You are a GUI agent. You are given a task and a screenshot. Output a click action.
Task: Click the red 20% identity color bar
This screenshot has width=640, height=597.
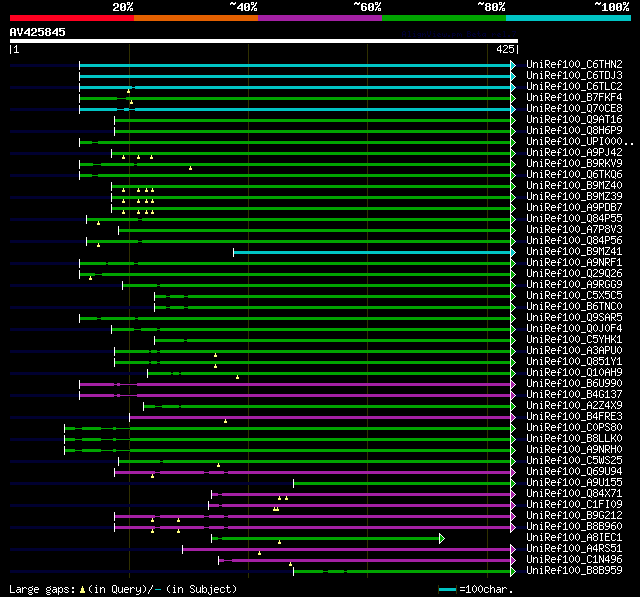tap(72, 18)
